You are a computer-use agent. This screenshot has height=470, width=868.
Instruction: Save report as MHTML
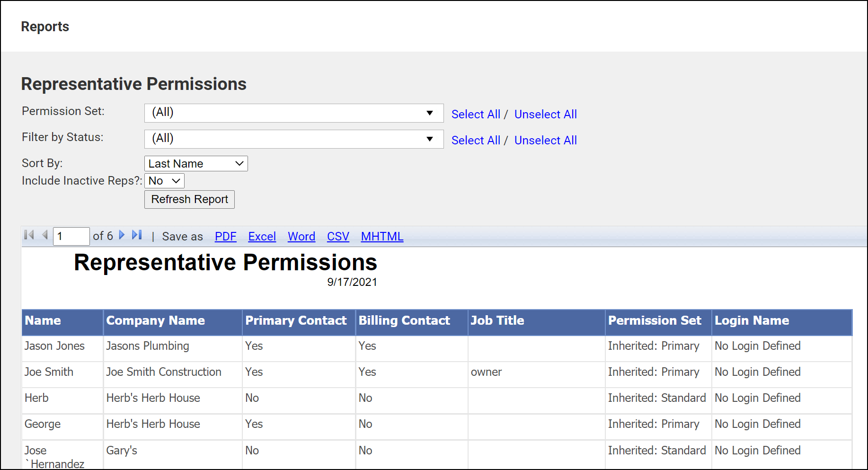point(382,237)
